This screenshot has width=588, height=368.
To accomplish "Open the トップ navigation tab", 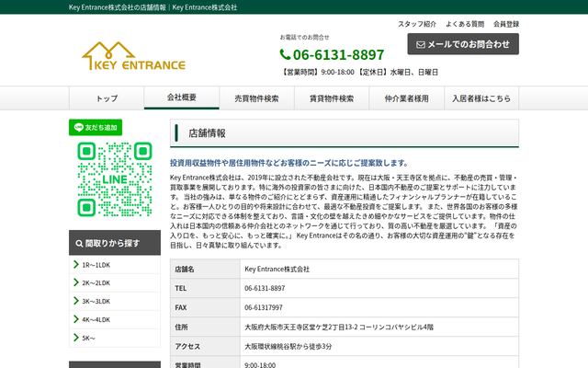I will (x=107, y=98).
